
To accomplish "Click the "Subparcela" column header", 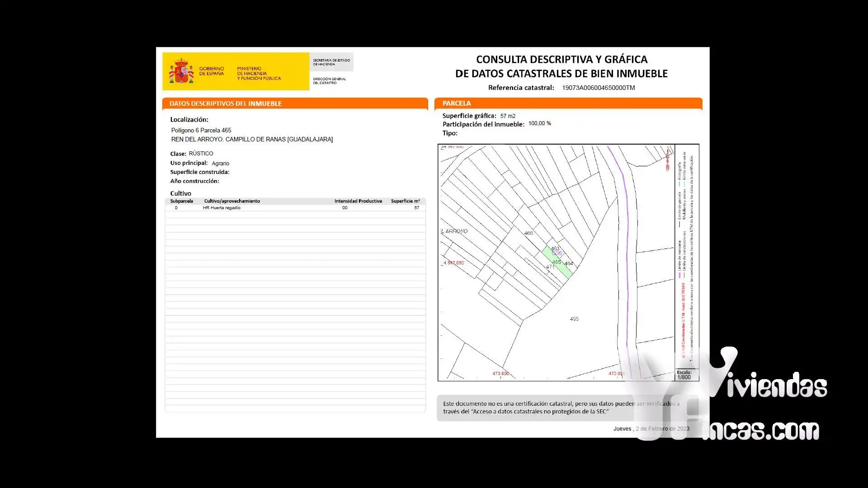I will click(x=181, y=201).
